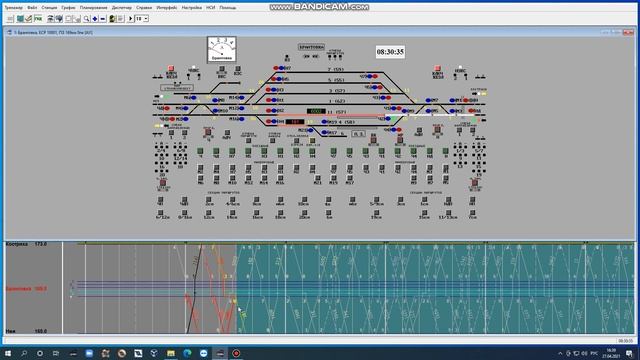Open the Диспетчер menu
The height and width of the screenshot is (360, 640).
coord(122,7)
